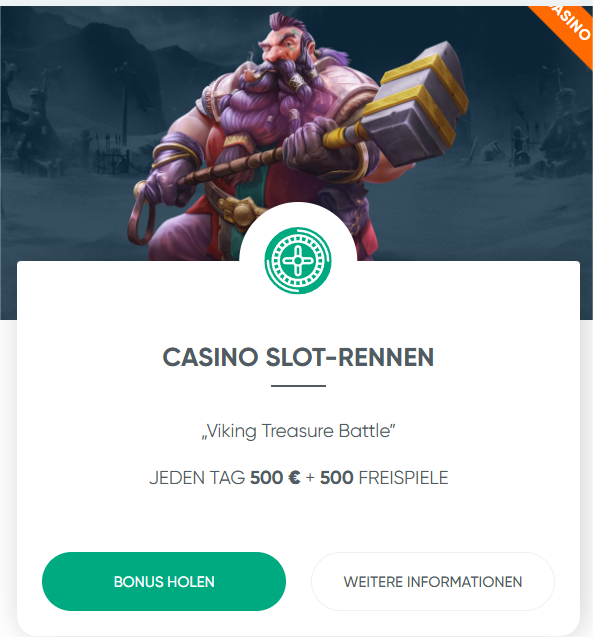Get the bonus with BONUS HOLEN

tap(164, 581)
